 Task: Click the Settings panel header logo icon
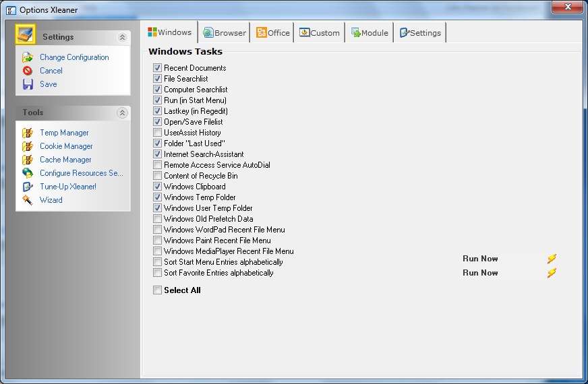(26, 34)
